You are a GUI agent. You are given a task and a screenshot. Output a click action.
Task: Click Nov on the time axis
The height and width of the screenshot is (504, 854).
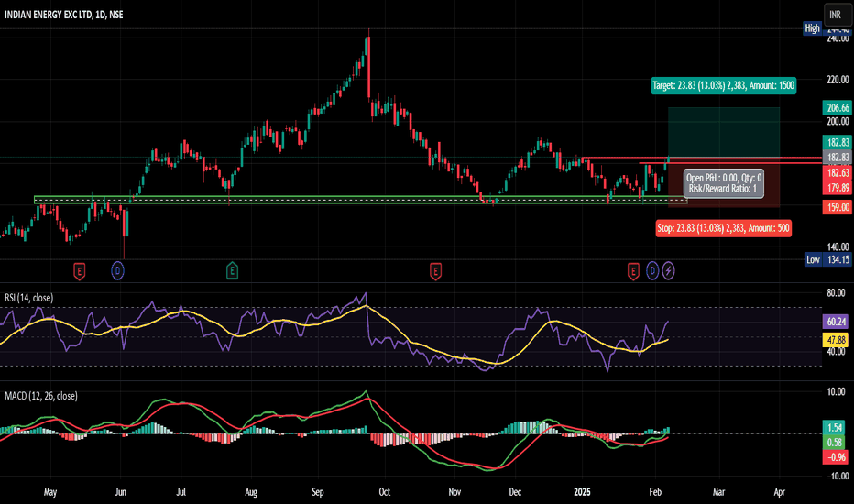click(454, 492)
